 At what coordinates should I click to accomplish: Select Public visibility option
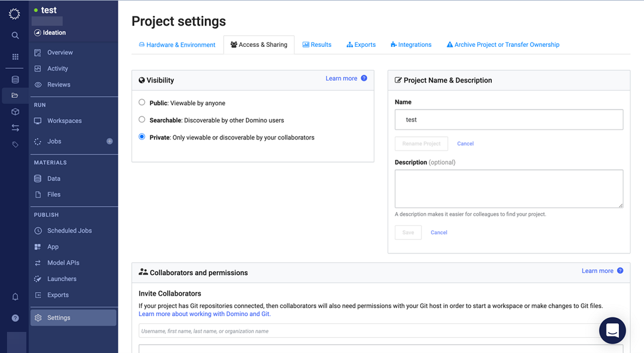point(142,102)
